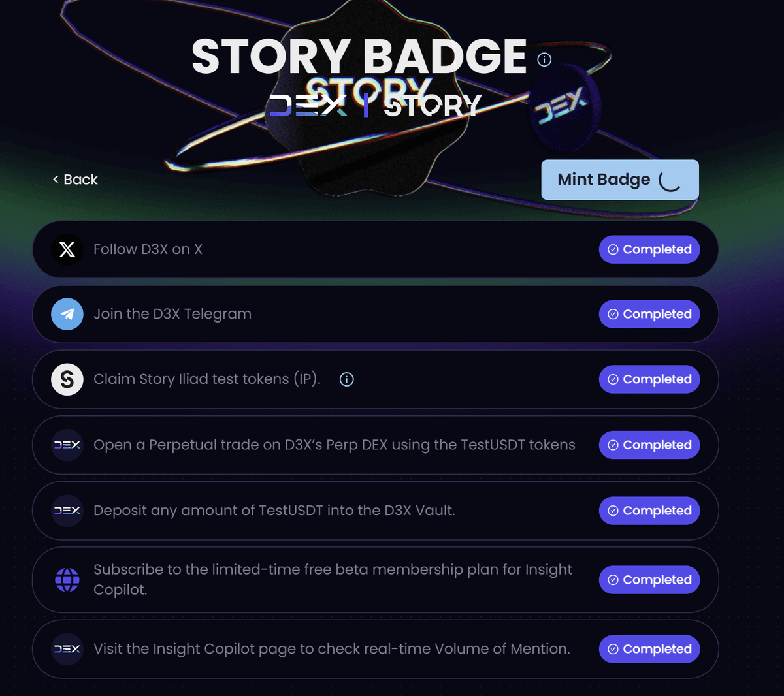The width and height of the screenshot is (784, 696).
Task: Click Completed status for Follow D3X on X
Action: [x=649, y=249]
